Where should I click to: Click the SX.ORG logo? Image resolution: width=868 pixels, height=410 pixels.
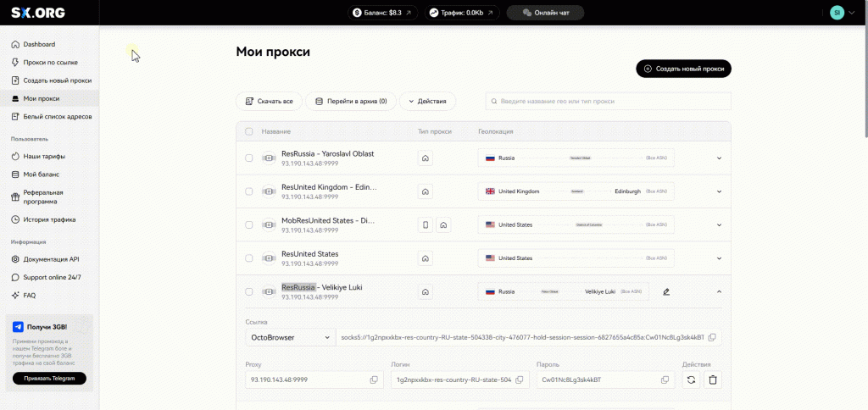pyautogui.click(x=38, y=12)
